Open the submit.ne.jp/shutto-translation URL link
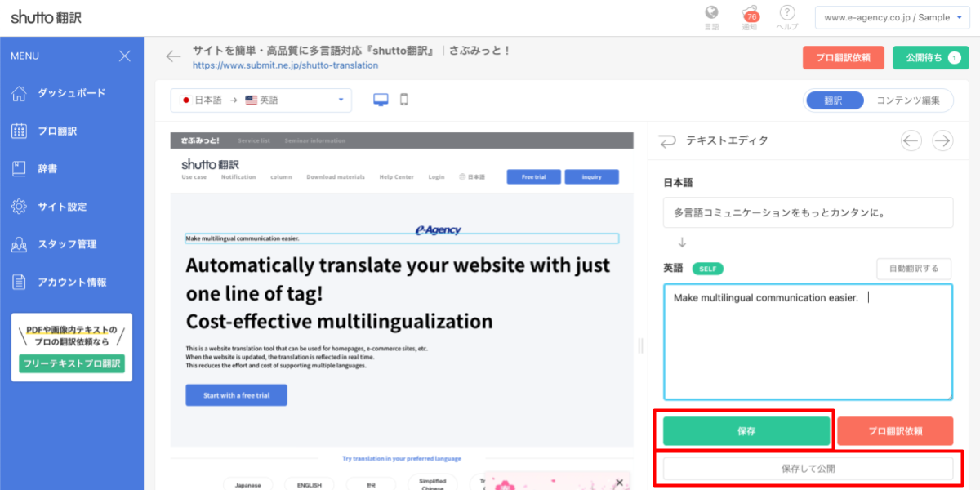 pyautogui.click(x=286, y=65)
